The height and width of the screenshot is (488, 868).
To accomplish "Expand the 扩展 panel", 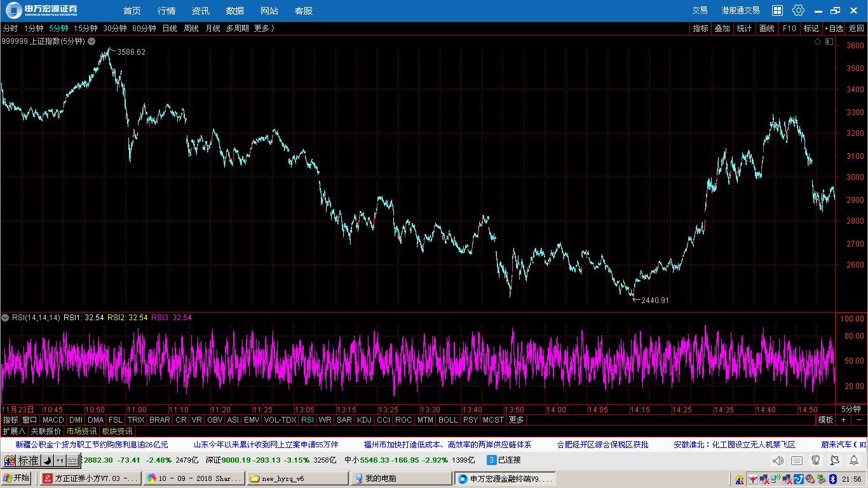I will point(13,431).
